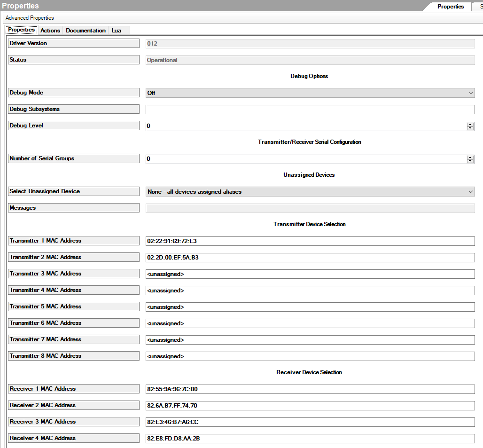Select the top-right Properties panel tab
483x448 pixels.
click(x=451, y=7)
